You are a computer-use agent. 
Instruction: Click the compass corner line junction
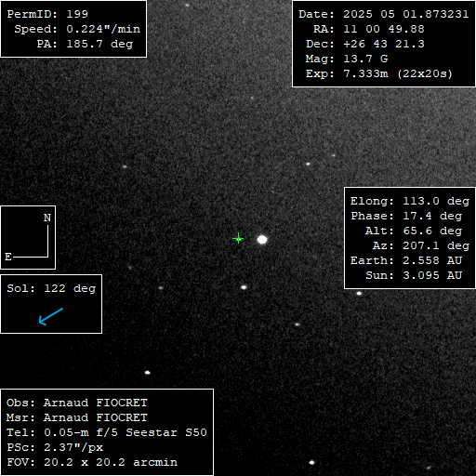click(47, 257)
